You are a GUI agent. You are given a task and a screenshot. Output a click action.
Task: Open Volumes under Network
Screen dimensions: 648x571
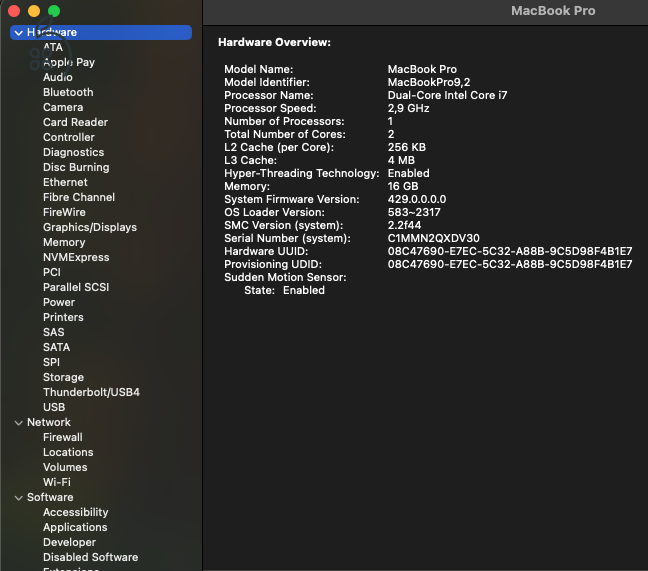point(65,467)
